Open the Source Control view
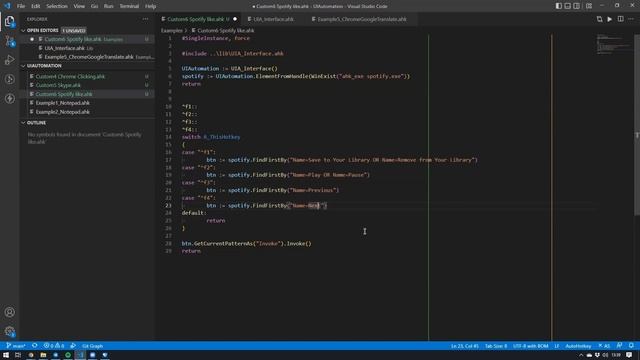640x360 pixels. pyautogui.click(x=9, y=41)
